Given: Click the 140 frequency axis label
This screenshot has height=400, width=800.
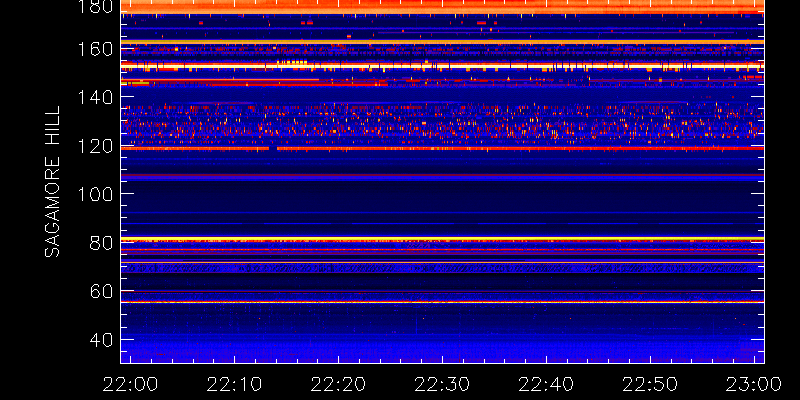Looking at the screenshot, I should tap(95, 97).
